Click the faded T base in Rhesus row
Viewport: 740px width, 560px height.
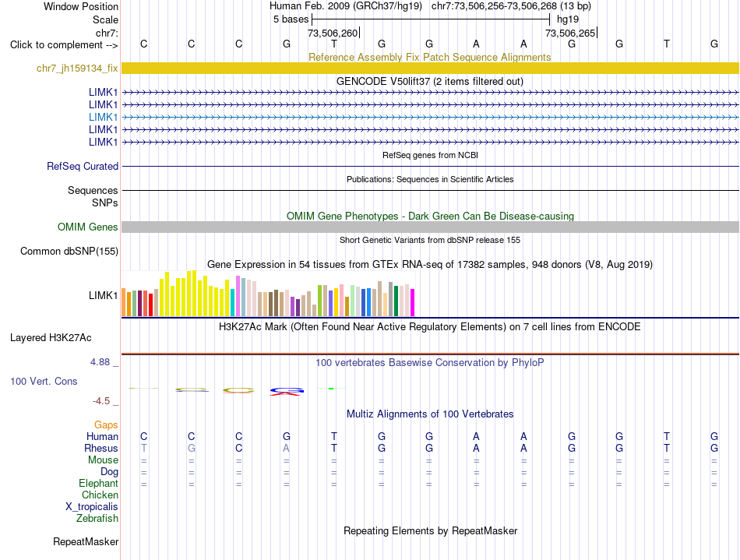pyautogui.click(x=144, y=448)
